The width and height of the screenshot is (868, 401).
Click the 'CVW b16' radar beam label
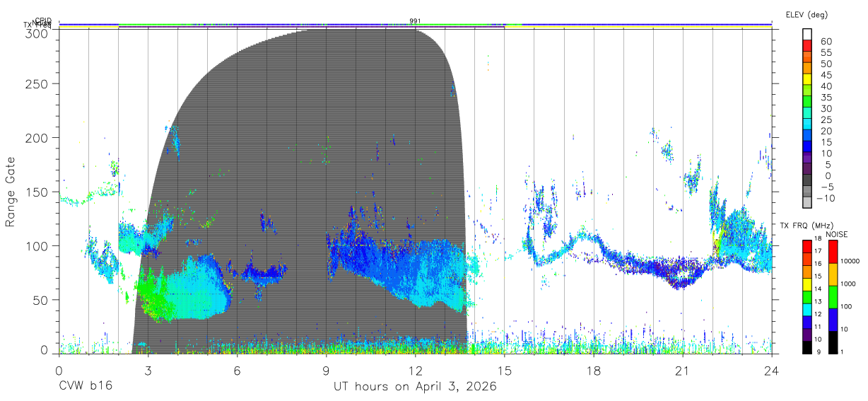pos(85,387)
